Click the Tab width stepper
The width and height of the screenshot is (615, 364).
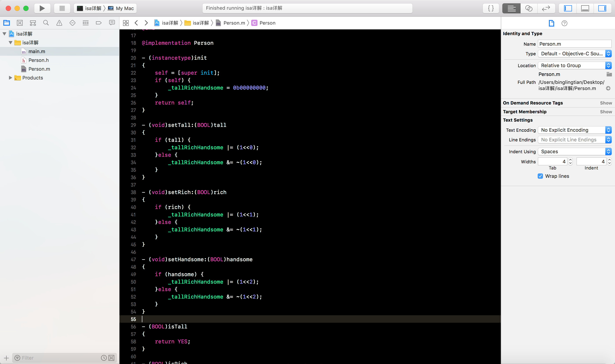[x=570, y=162]
